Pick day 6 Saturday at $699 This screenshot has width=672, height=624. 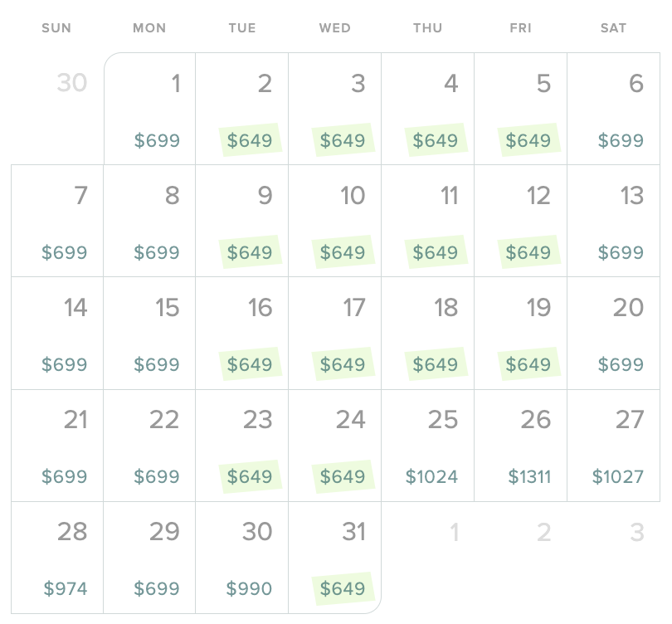coord(614,110)
